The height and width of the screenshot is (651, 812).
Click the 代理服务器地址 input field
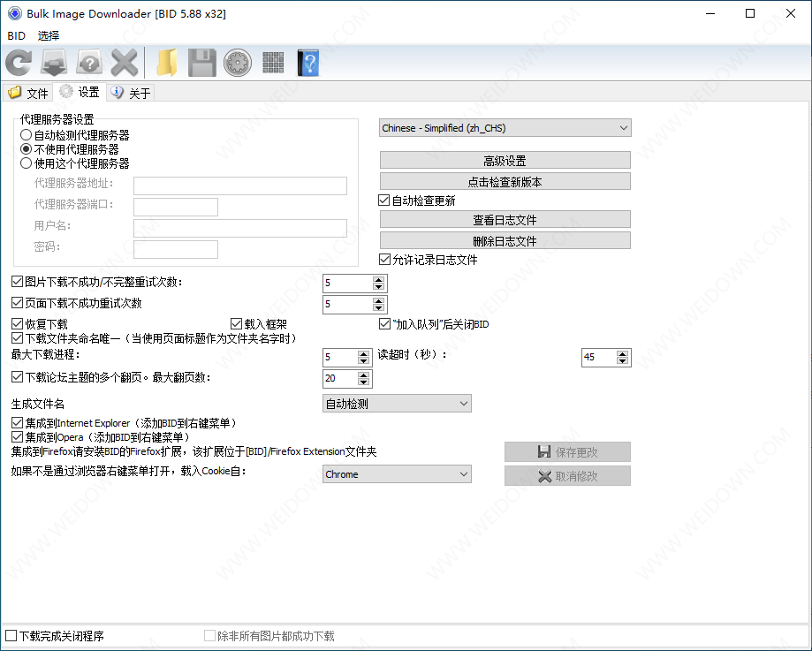click(x=239, y=185)
